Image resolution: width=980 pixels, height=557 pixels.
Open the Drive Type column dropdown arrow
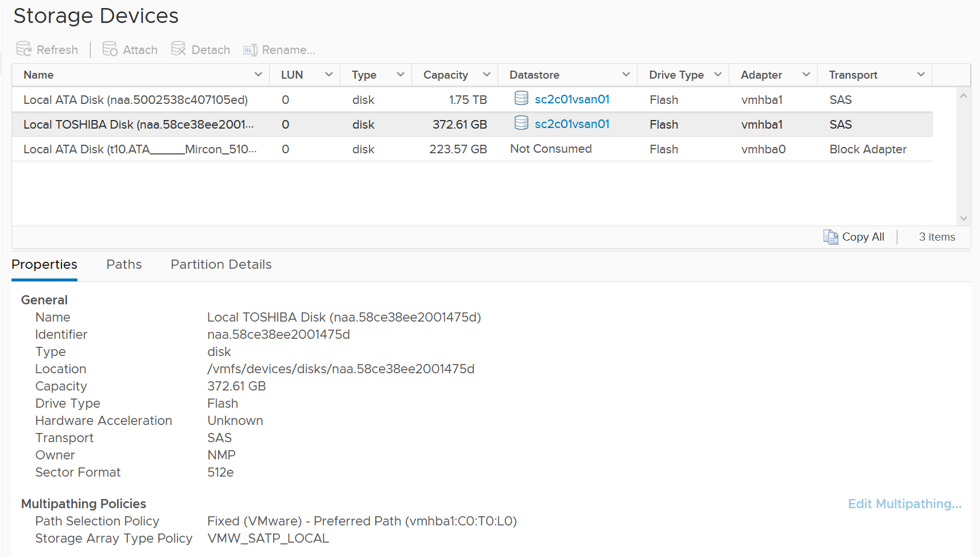[718, 75]
